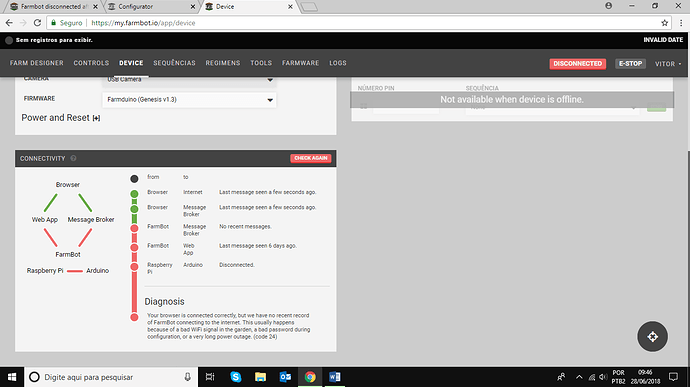Click the Windows search box

(111, 377)
